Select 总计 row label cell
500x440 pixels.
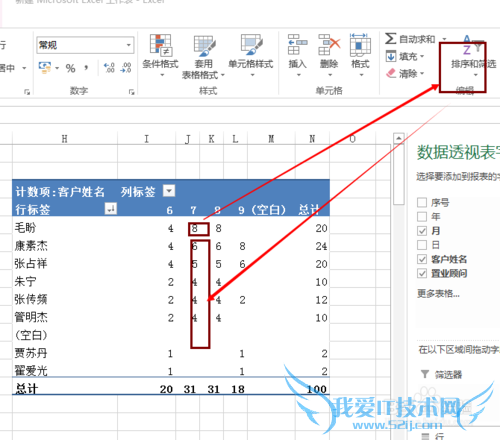[65, 389]
